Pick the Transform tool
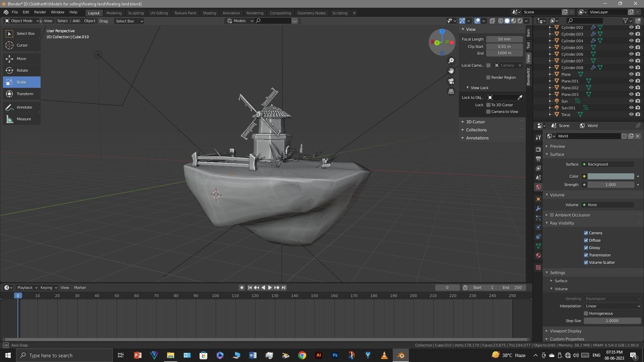This screenshot has height=362, width=644. [22, 94]
